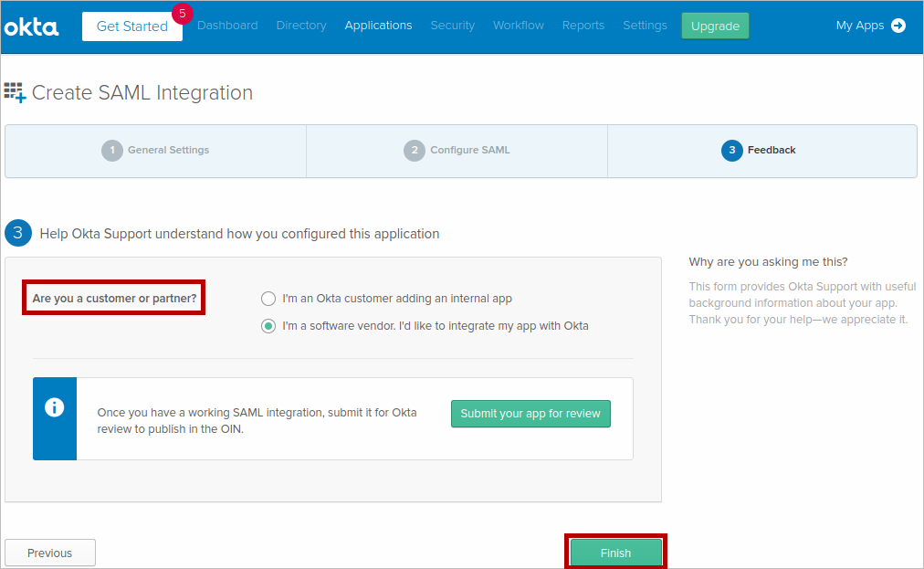
Task: Click the step 1 circle icon
Action: [x=111, y=151]
